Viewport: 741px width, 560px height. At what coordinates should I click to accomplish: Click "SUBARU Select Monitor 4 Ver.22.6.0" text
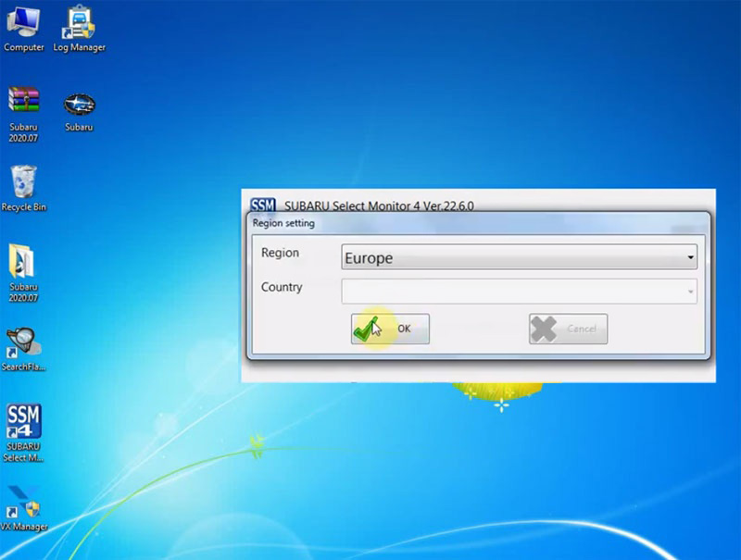pos(379,205)
